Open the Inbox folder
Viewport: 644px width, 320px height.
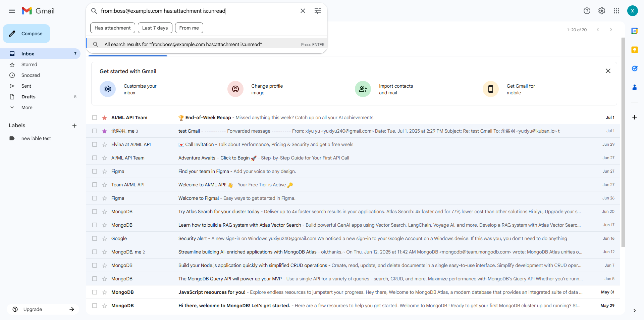pos(40,54)
